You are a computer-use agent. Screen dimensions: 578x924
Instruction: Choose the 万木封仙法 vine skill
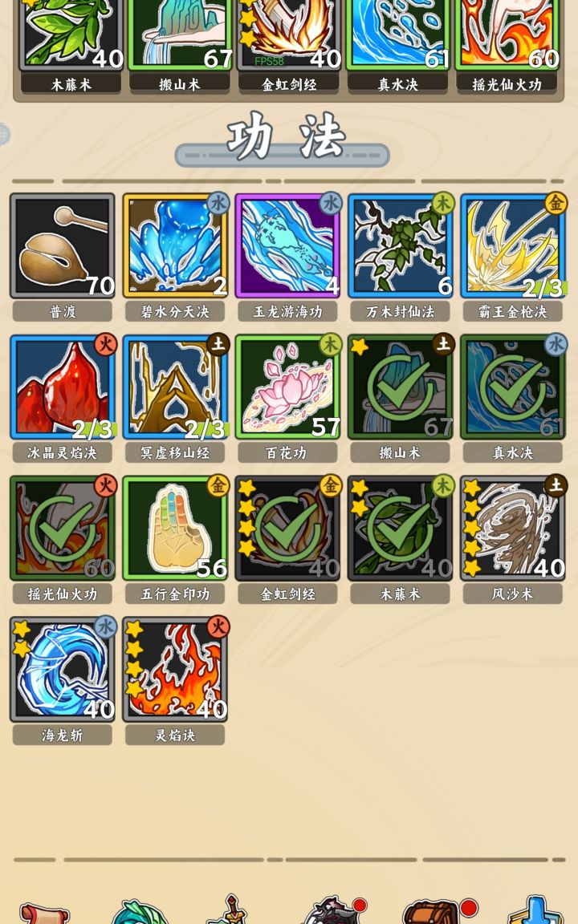pos(401,245)
